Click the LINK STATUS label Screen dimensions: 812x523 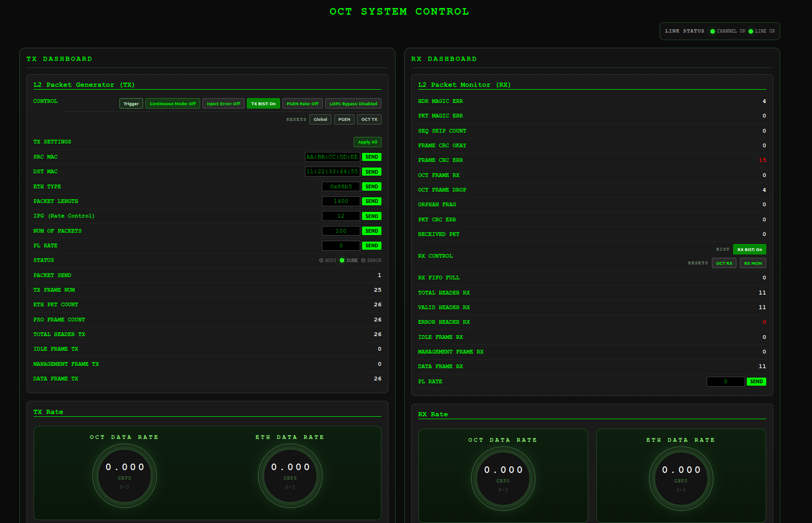point(685,31)
